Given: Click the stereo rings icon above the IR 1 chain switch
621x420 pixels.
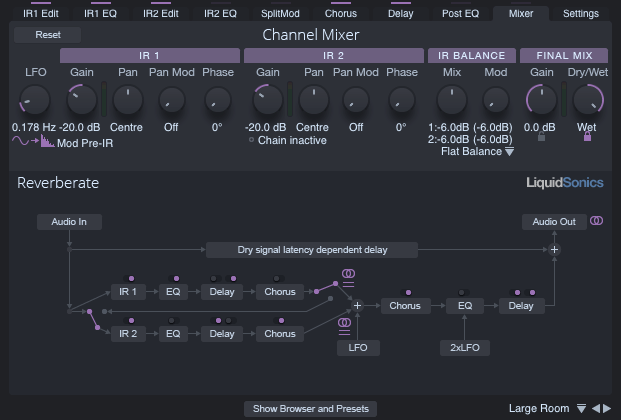Looking at the screenshot, I should coord(349,273).
